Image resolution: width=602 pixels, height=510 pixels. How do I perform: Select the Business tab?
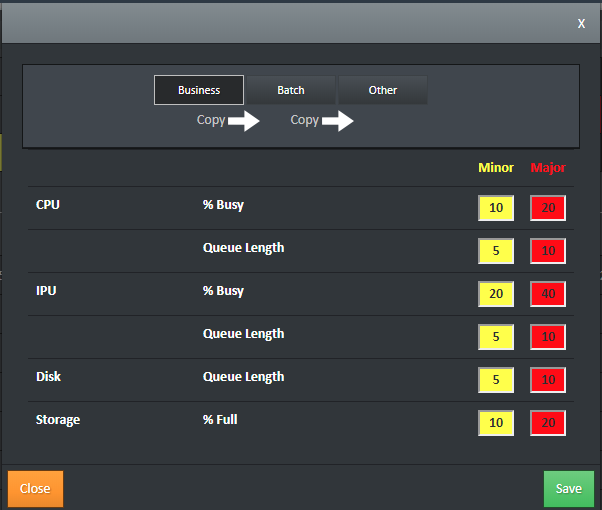[199, 90]
